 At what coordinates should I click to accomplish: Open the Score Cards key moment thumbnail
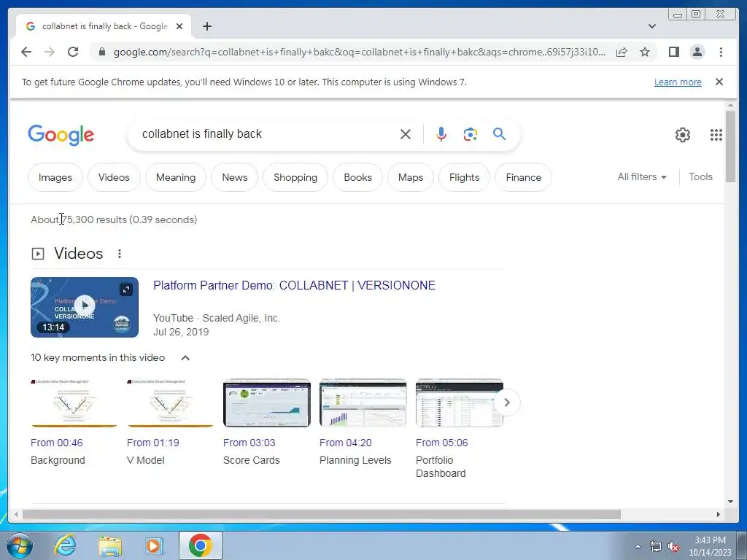pos(267,402)
